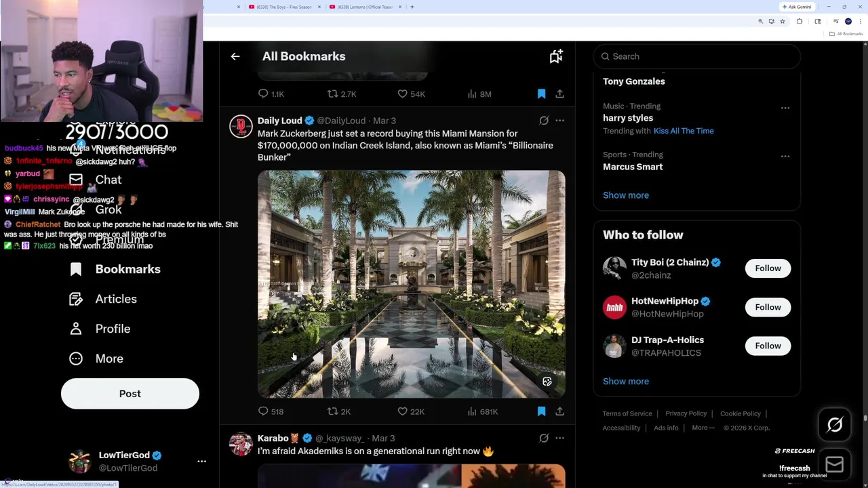Open More menu in sidebar
Image resolution: width=868 pixels, height=488 pixels.
(x=97, y=359)
